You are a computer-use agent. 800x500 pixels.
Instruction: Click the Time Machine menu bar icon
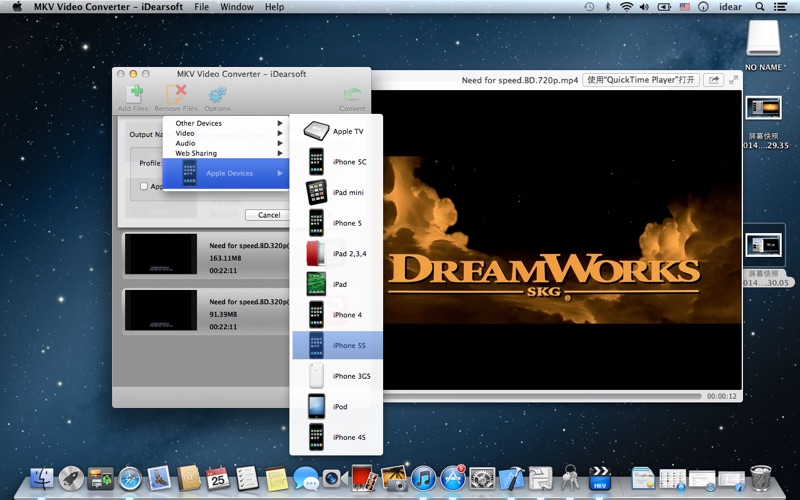(589, 7)
